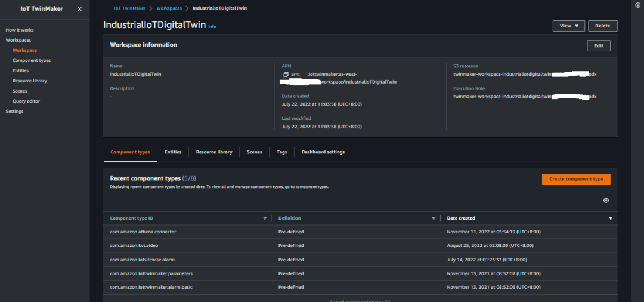Switch to the Dashboard settings tab
This screenshot has height=302, width=644.
tap(323, 152)
